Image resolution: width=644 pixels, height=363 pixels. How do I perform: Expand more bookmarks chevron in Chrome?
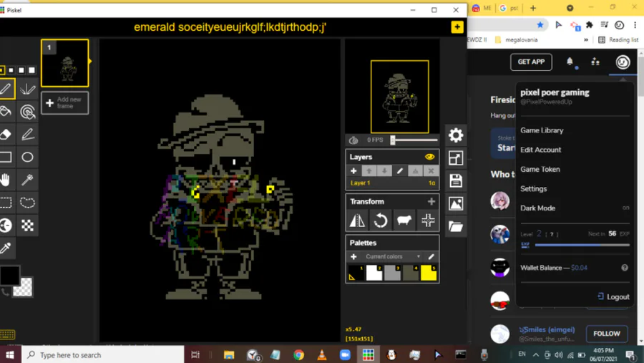586,40
